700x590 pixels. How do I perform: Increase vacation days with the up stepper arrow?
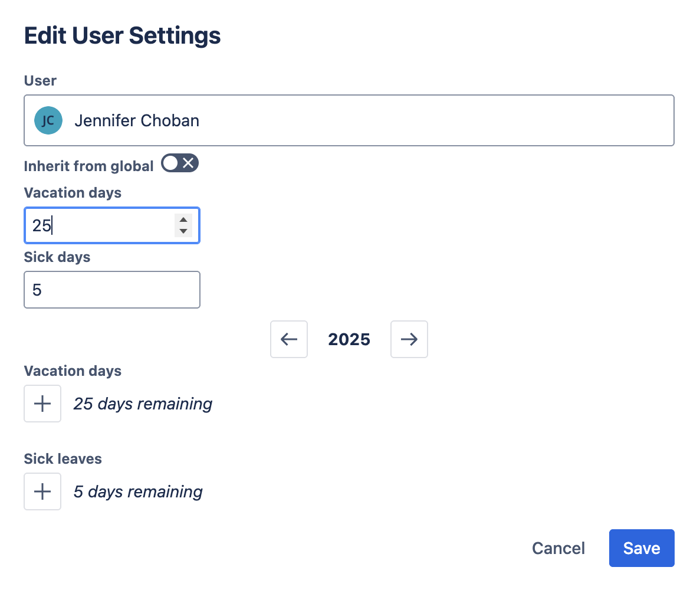(183, 219)
